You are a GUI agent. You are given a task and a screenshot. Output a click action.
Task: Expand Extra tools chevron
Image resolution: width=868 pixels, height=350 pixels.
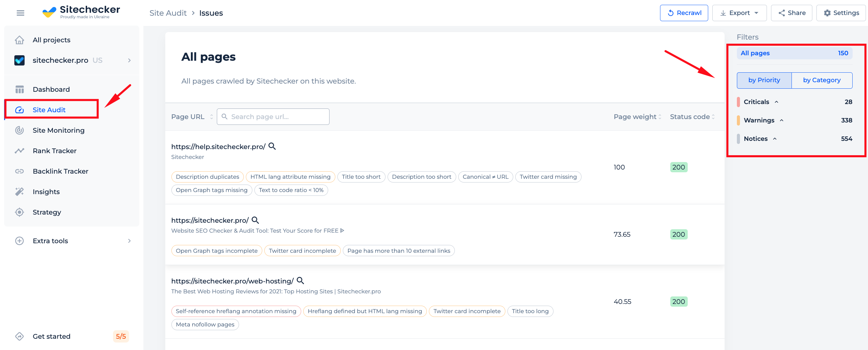pos(129,241)
